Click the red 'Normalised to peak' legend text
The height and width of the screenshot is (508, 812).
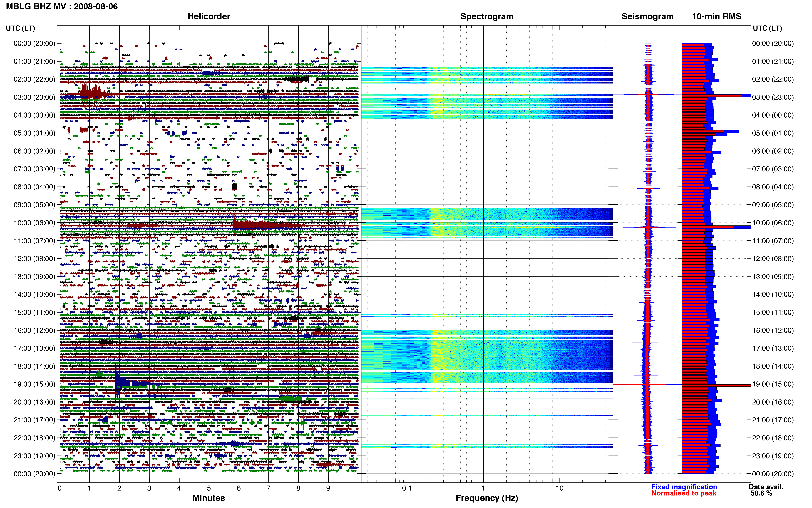click(684, 493)
